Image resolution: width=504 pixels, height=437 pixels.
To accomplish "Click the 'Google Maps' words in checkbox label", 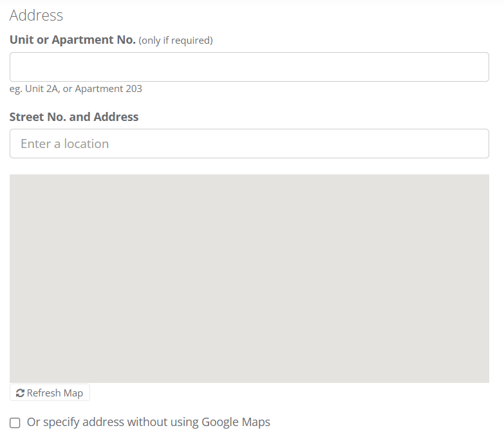I will coord(236,422).
